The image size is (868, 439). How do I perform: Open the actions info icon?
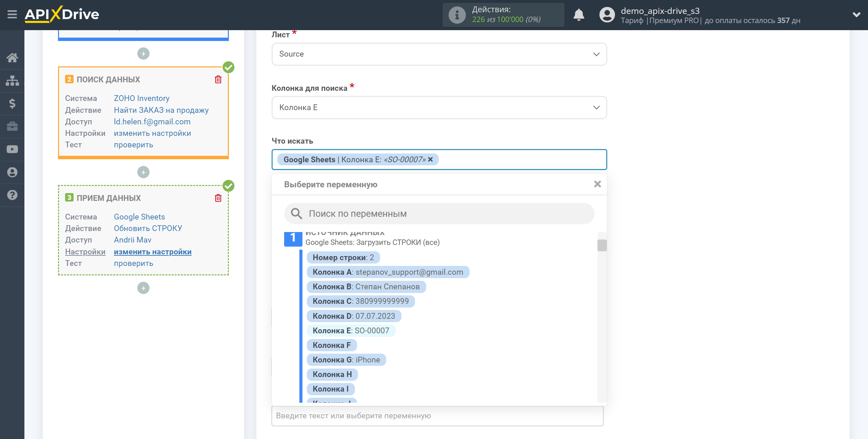coord(457,15)
